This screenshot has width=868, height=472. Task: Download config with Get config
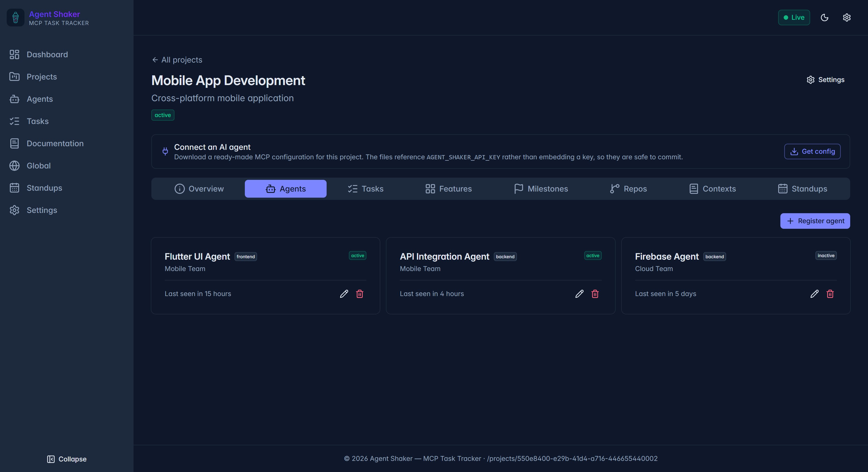coord(812,151)
